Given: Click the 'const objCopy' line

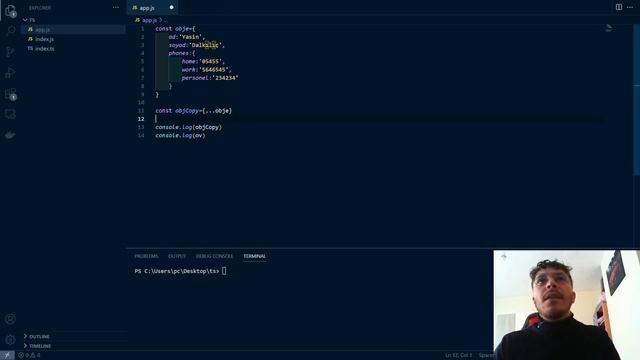Looking at the screenshot, I should [193, 111].
